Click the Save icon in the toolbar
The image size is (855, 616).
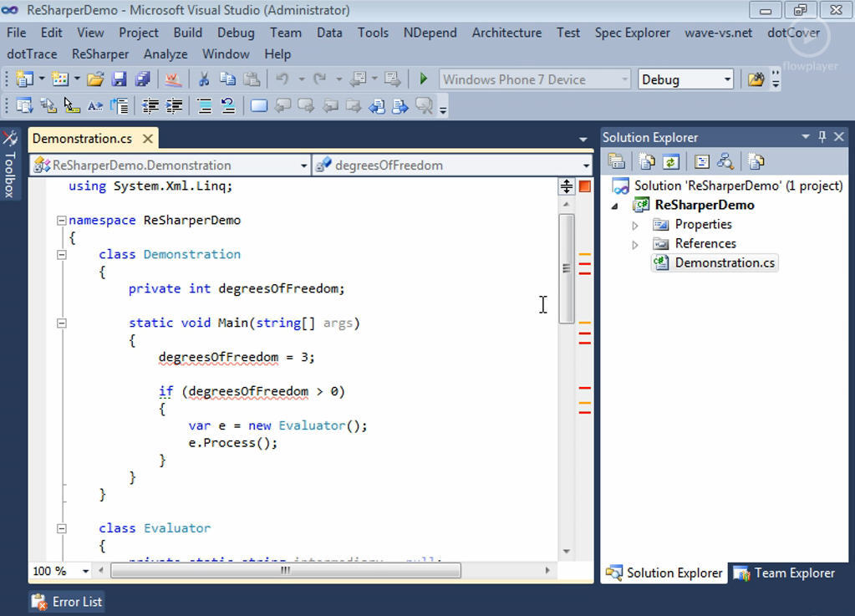click(x=119, y=79)
